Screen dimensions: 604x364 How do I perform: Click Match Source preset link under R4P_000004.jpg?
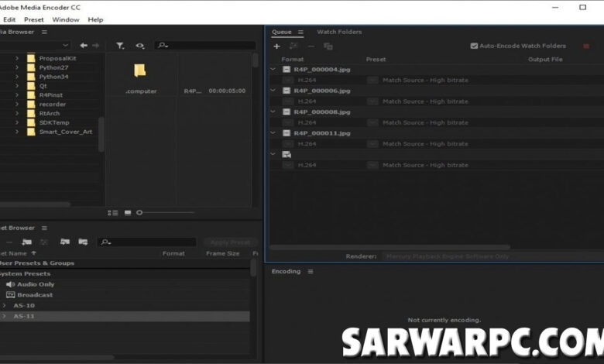(x=425, y=80)
